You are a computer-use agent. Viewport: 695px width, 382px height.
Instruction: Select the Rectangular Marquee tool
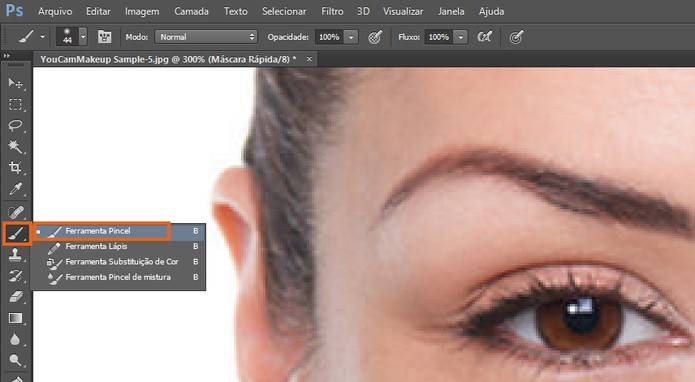pos(16,105)
